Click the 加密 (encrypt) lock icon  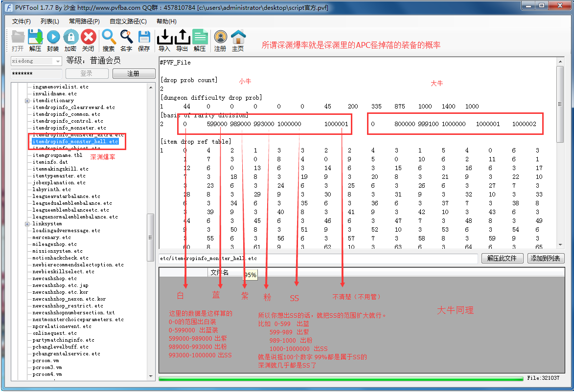point(70,40)
